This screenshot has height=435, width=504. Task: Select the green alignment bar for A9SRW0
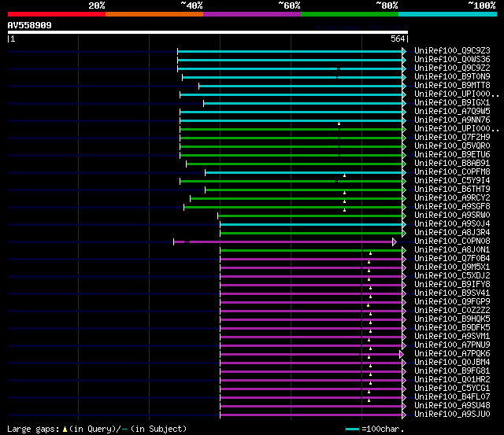(x=309, y=216)
